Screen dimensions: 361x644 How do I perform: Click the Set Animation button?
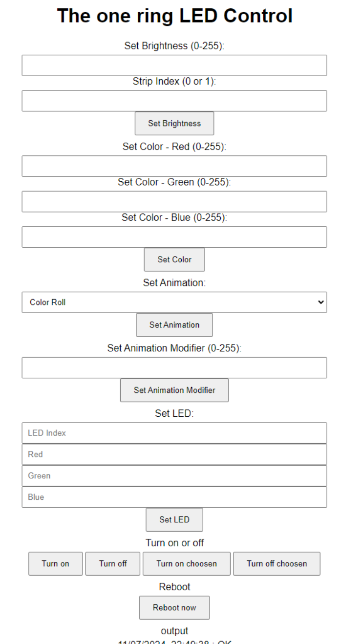coord(174,325)
